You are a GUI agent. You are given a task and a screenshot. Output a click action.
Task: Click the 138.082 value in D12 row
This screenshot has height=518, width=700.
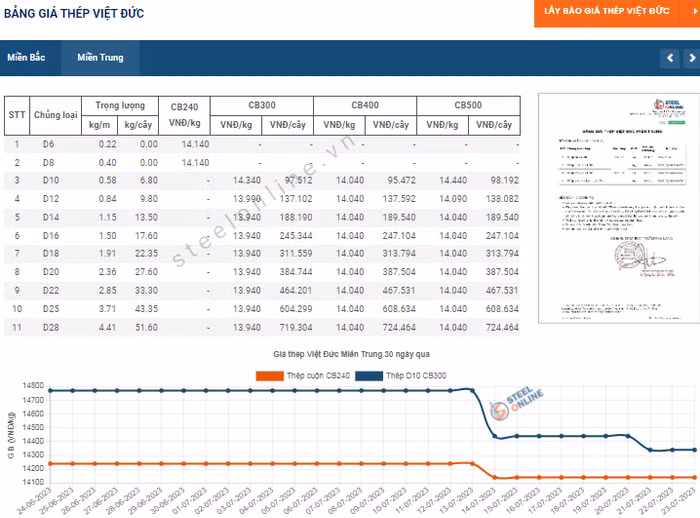click(502, 199)
